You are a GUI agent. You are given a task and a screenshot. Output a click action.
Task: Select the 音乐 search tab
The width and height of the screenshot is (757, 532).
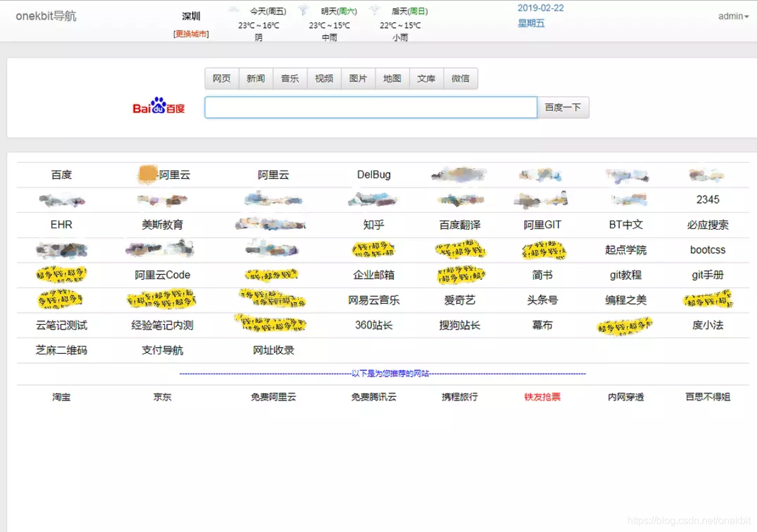[290, 78]
